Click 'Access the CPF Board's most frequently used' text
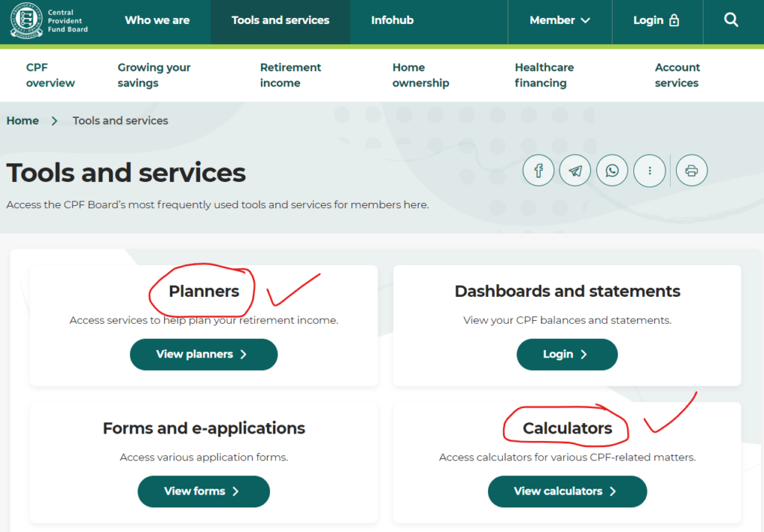 pos(218,204)
